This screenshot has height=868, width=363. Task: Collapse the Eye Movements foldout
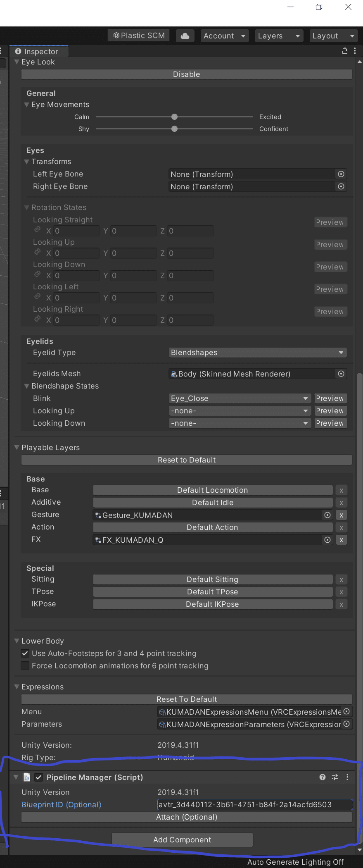pos(27,105)
